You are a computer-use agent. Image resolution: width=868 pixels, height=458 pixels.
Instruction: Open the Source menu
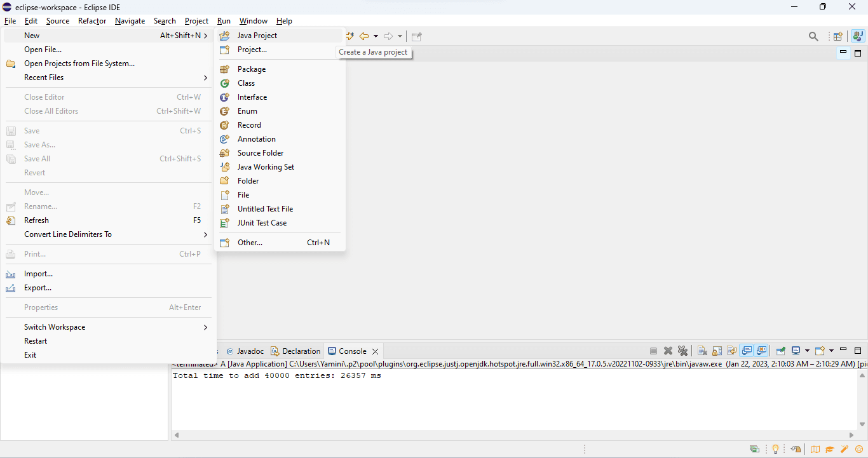(x=58, y=21)
